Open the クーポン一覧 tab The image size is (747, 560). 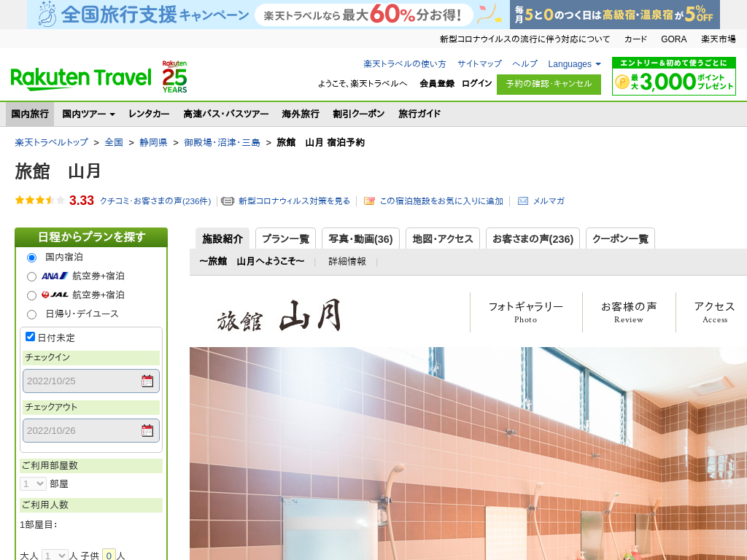620,238
